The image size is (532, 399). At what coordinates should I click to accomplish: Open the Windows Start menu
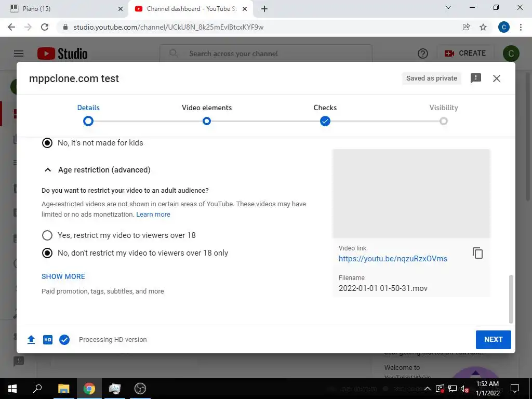coord(12,389)
